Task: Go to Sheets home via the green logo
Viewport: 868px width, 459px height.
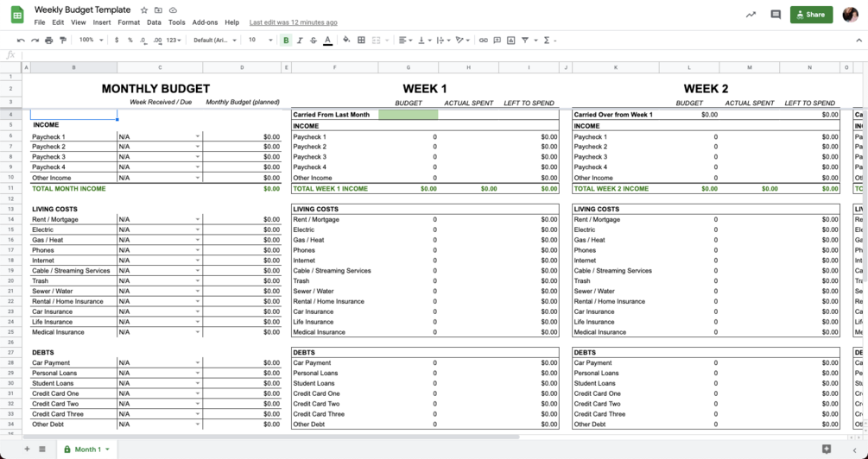Action: [17, 15]
